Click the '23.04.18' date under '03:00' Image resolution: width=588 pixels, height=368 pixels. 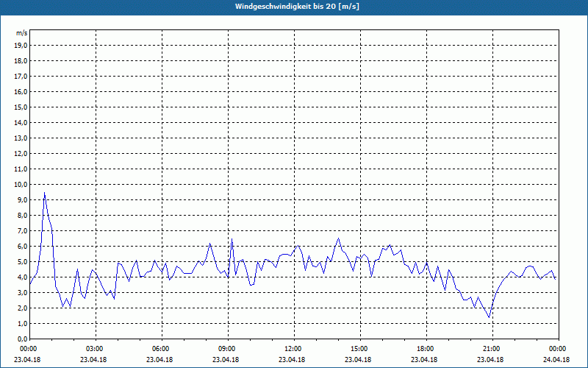click(x=93, y=360)
